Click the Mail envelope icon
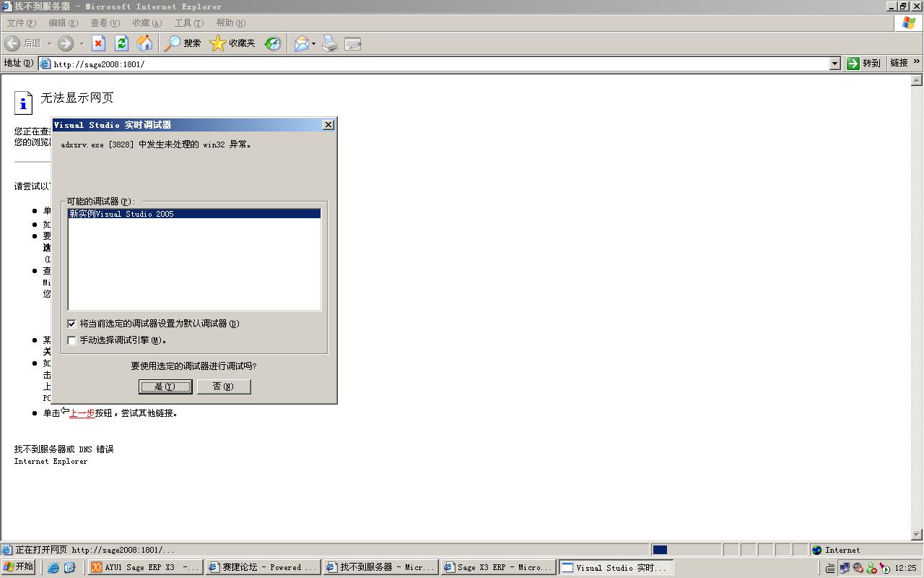This screenshot has width=924, height=578. coord(301,43)
